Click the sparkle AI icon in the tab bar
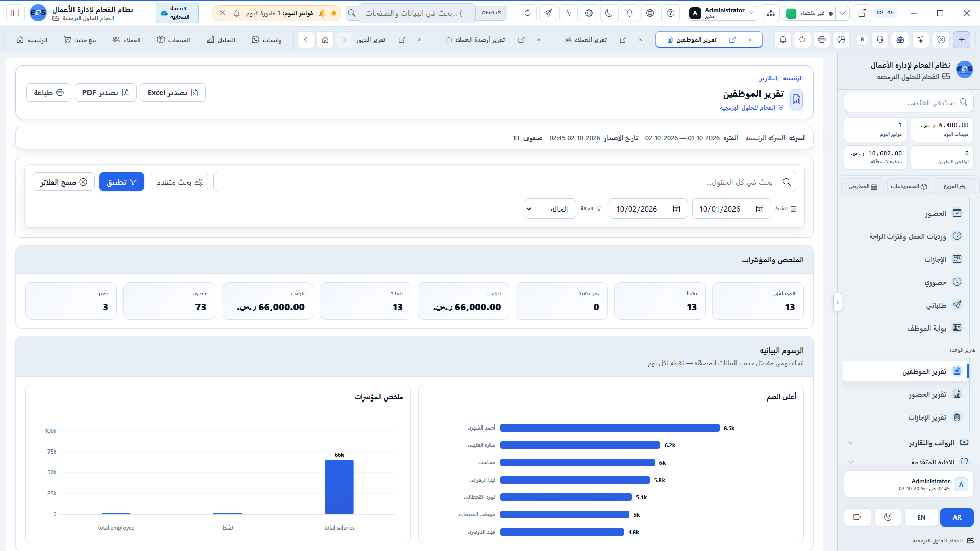This screenshot has height=551, width=980. tap(920, 40)
